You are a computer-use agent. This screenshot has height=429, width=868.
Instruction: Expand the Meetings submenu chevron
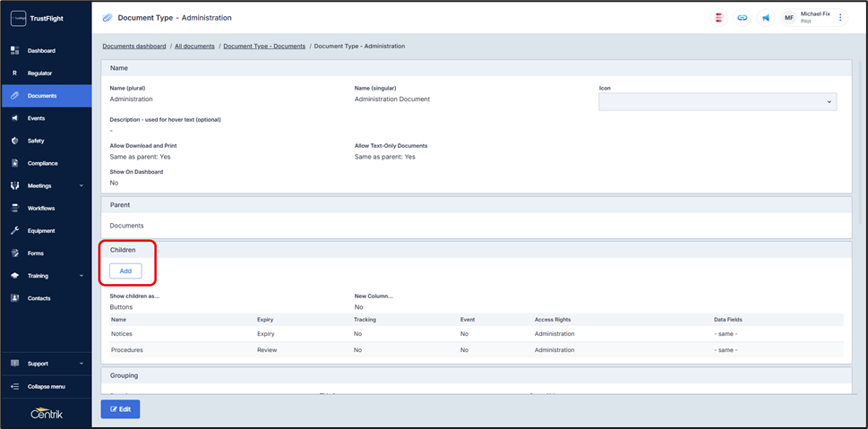pos(82,186)
